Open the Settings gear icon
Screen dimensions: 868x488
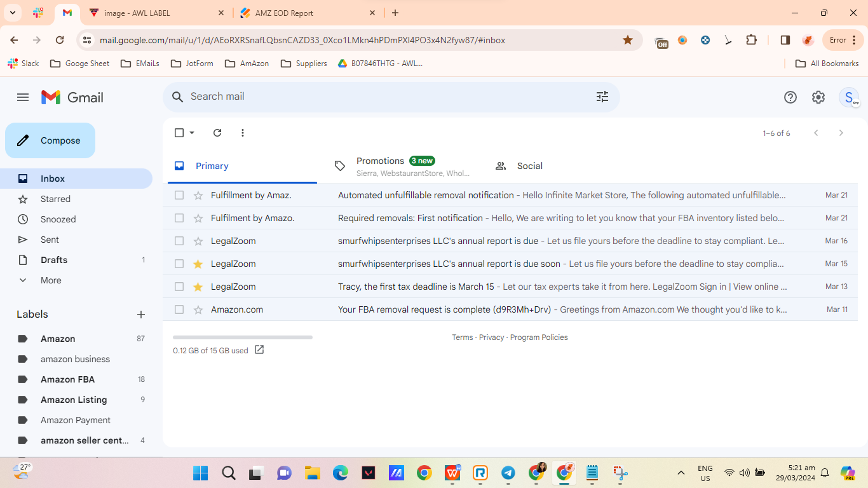coord(818,97)
